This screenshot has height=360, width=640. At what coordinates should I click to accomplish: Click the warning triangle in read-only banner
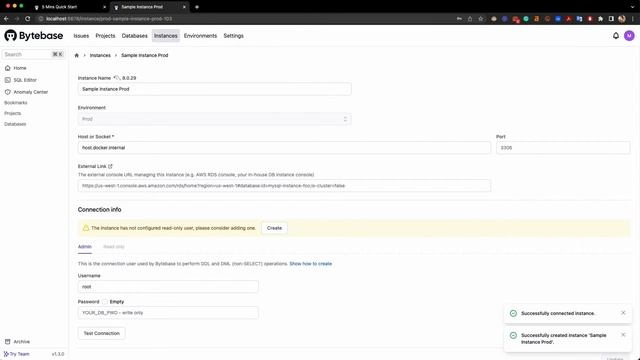[x=86, y=228]
